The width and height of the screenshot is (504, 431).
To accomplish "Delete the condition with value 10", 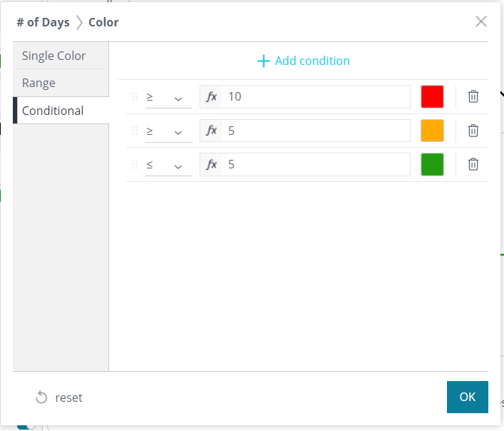I will [x=473, y=96].
